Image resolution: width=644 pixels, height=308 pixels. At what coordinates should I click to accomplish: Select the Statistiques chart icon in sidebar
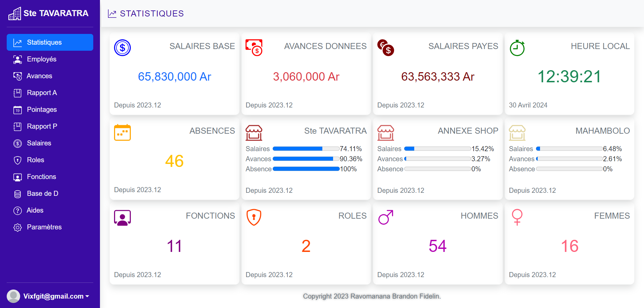pyautogui.click(x=17, y=42)
